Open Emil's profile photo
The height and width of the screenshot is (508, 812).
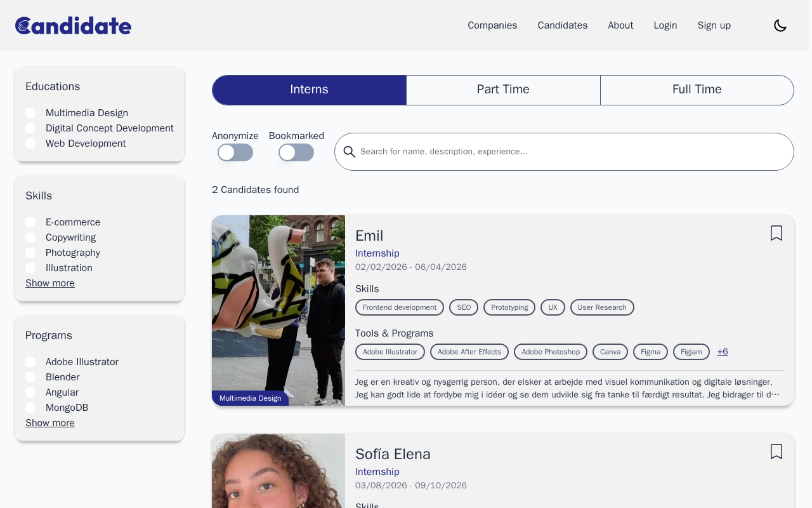(x=278, y=311)
